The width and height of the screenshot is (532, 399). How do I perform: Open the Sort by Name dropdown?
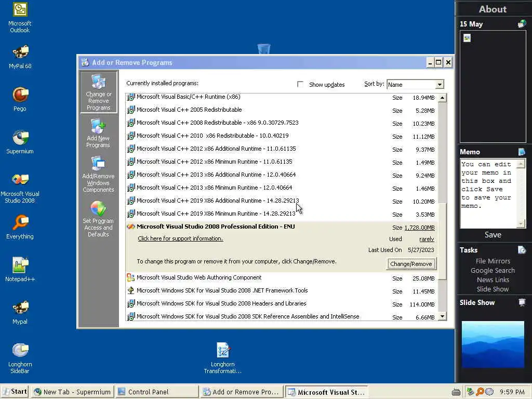440,85
